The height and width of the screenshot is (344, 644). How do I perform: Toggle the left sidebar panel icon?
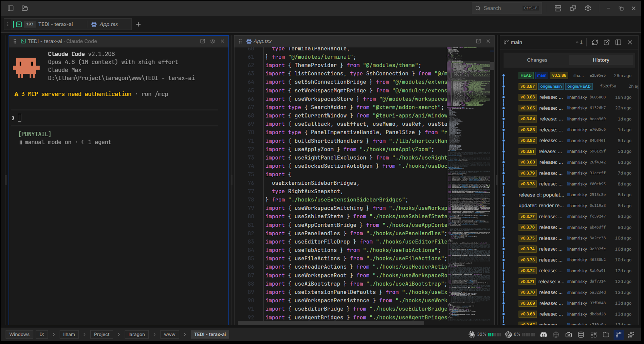(11, 8)
